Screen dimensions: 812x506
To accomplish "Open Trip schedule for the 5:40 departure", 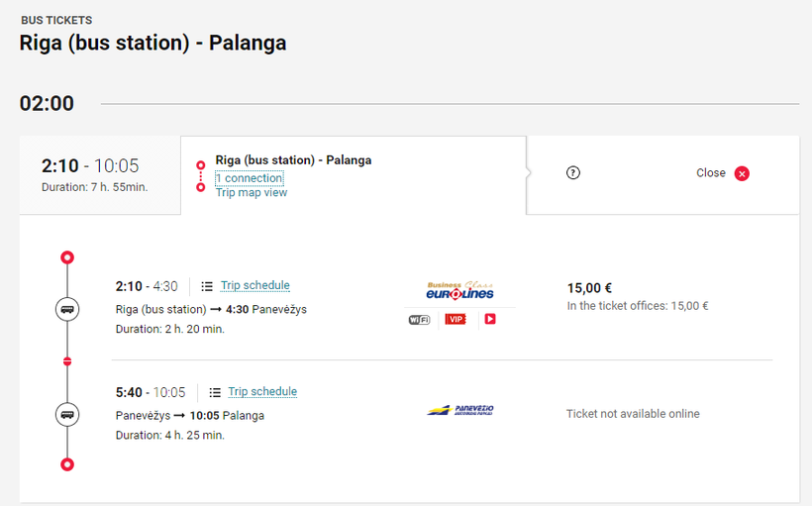I will (x=262, y=391).
